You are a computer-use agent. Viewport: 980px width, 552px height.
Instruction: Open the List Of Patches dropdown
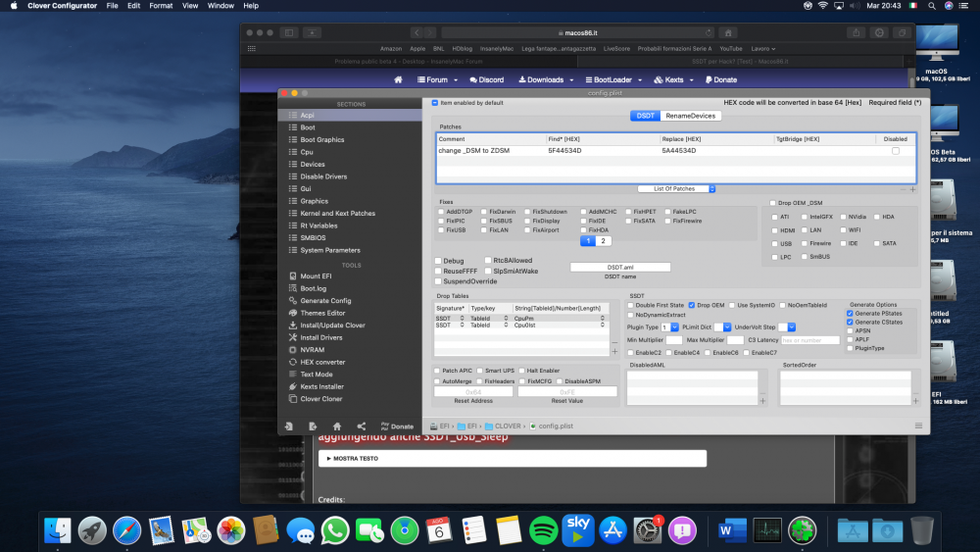tap(676, 189)
